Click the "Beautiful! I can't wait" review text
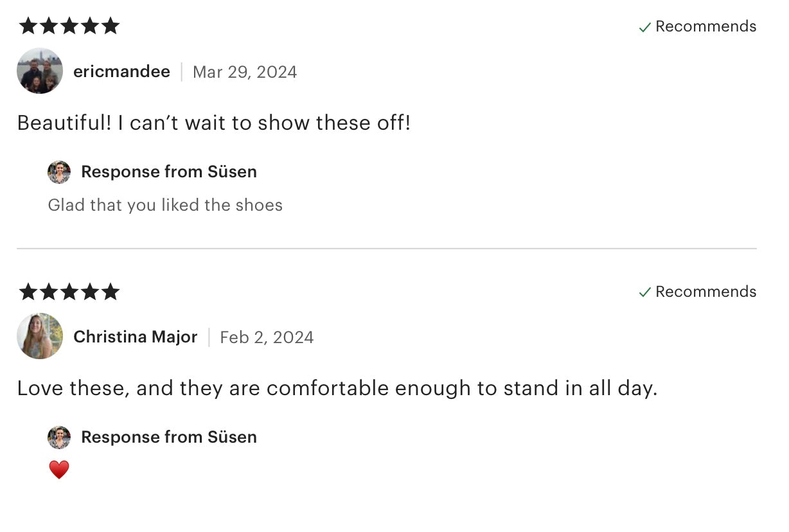The height and width of the screenshot is (532, 789). click(213, 123)
